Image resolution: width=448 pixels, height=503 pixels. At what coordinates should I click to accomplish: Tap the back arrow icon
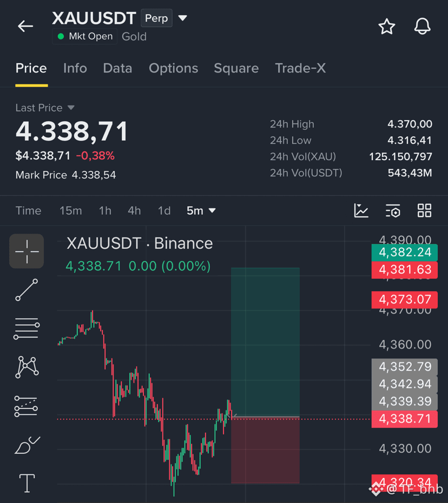pyautogui.click(x=25, y=26)
